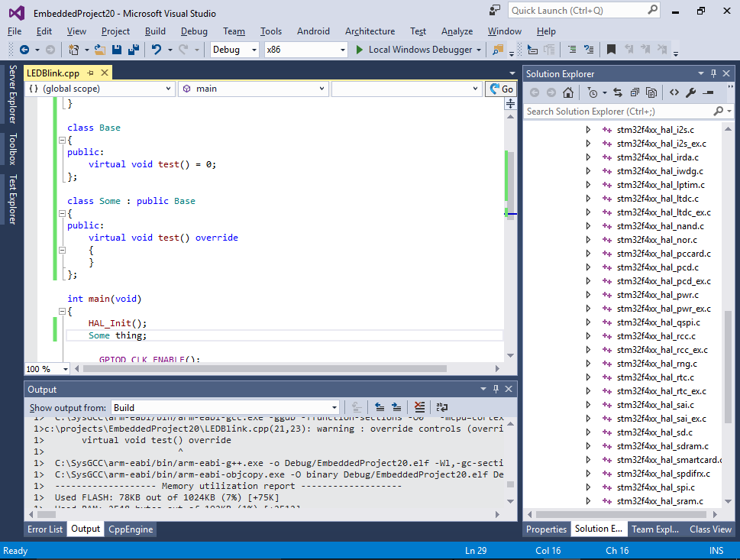Screen dimensions: 740x560
Task: Expand the stm32f4xx_hal_rcc.c tree node
Action: point(588,335)
